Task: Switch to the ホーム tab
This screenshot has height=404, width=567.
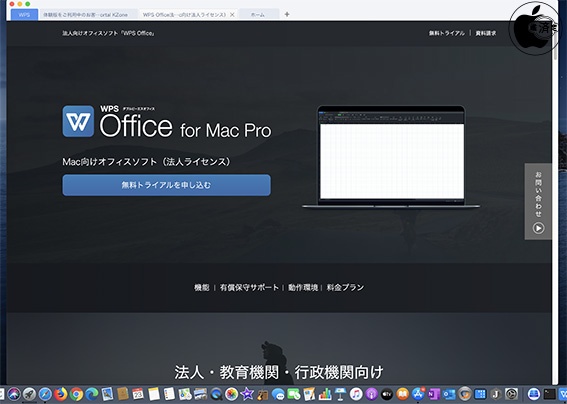Action: pyautogui.click(x=257, y=15)
